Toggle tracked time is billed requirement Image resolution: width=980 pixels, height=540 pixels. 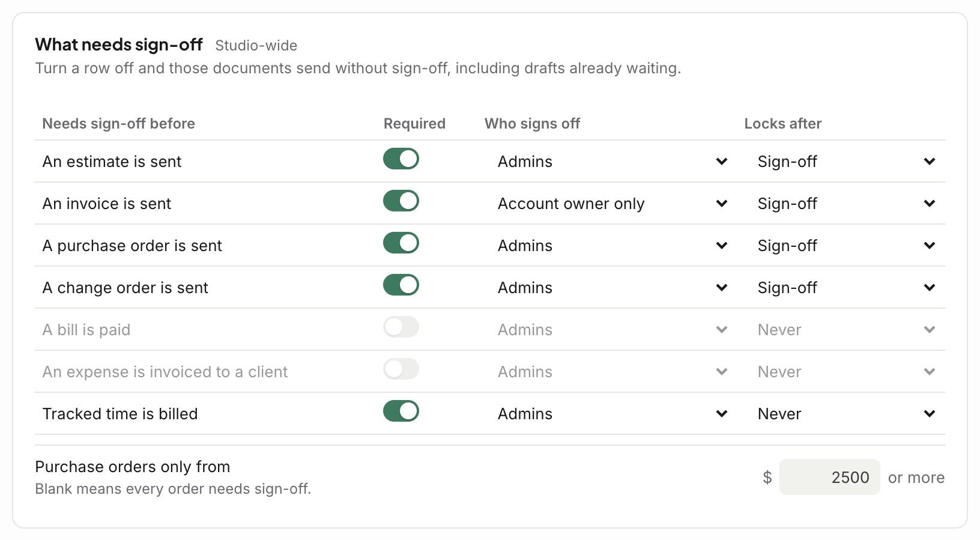401,411
